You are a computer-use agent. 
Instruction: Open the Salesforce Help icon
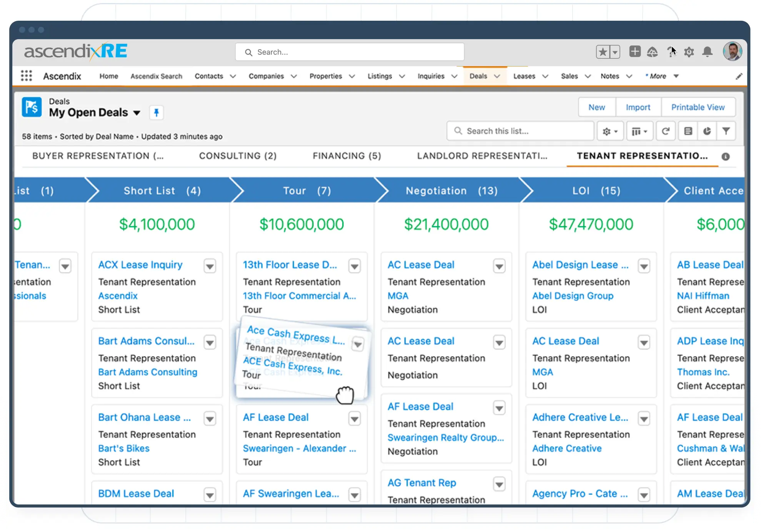(x=671, y=52)
